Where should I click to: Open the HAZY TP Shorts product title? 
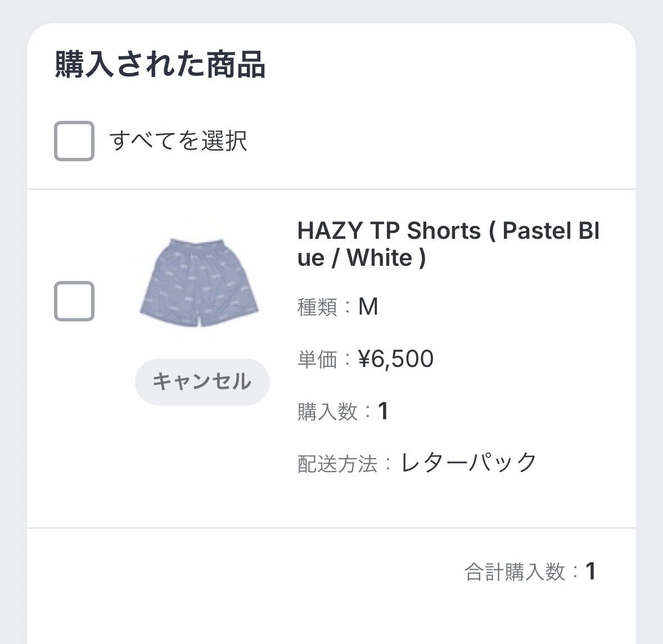(448, 244)
